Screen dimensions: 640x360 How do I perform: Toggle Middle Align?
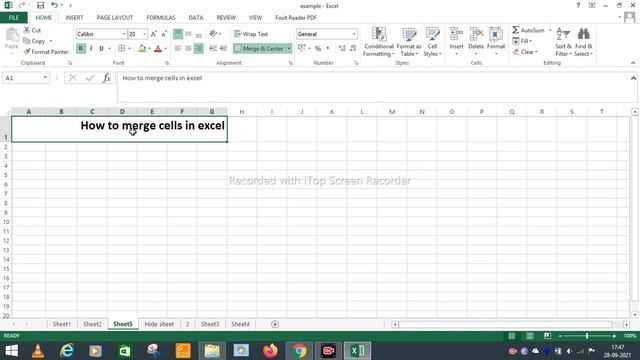click(x=188, y=34)
